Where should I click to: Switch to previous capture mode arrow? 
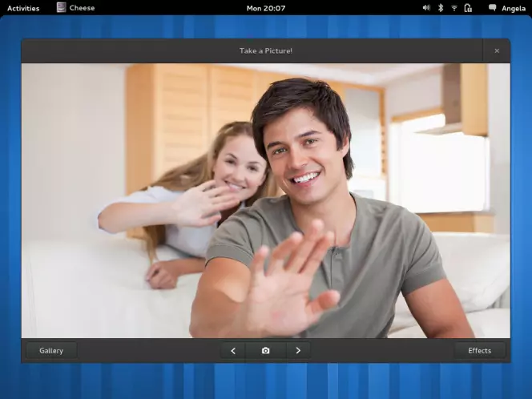tap(233, 350)
